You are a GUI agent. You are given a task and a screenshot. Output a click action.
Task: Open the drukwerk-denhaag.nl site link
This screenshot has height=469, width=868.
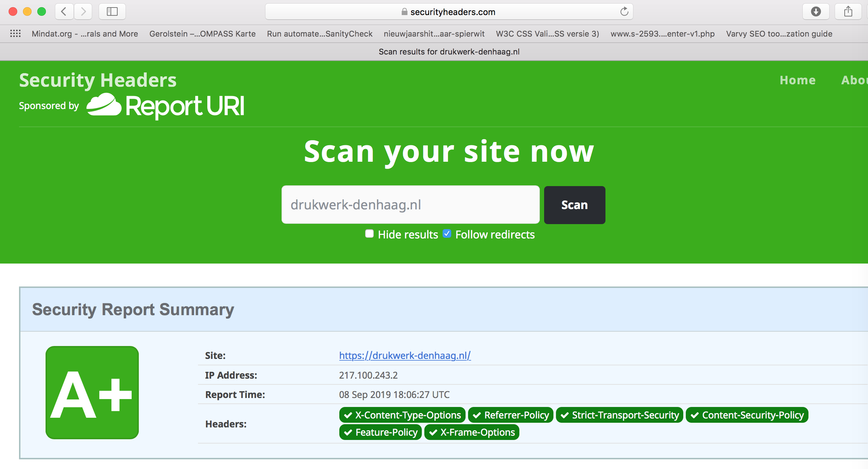(405, 355)
